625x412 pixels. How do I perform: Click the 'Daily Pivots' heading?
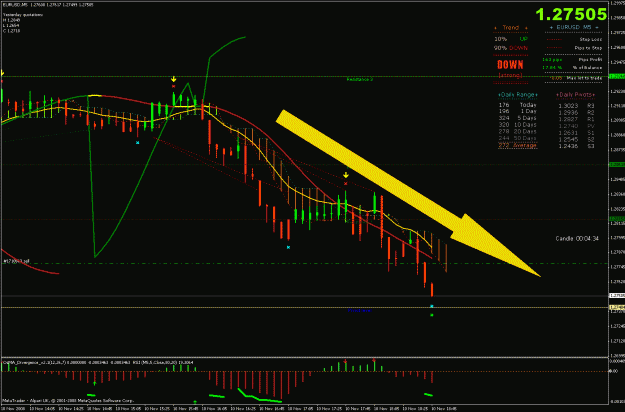tap(576, 95)
